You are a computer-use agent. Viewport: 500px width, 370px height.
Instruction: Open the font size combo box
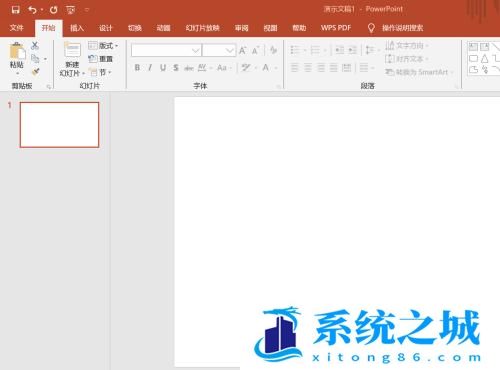point(219,50)
